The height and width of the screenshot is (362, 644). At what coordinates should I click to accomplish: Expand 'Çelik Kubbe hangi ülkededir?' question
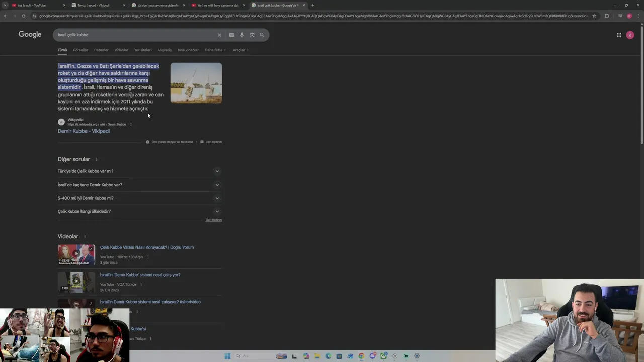139,211
